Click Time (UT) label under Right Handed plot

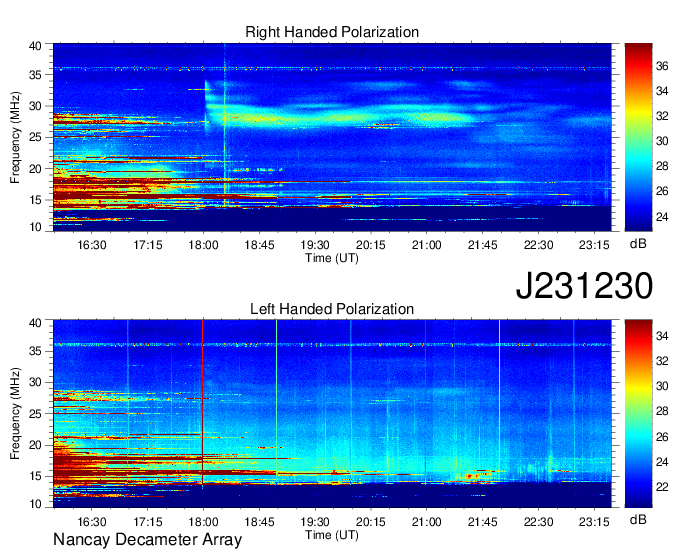[332, 258]
